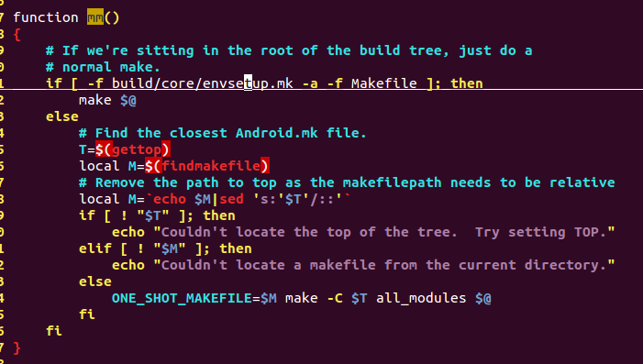Image resolution: width=643 pixels, height=364 pixels.
Task: Click the inner 'fi' after ONE_SHOT_MAKEFILE line
Action: click(x=87, y=314)
